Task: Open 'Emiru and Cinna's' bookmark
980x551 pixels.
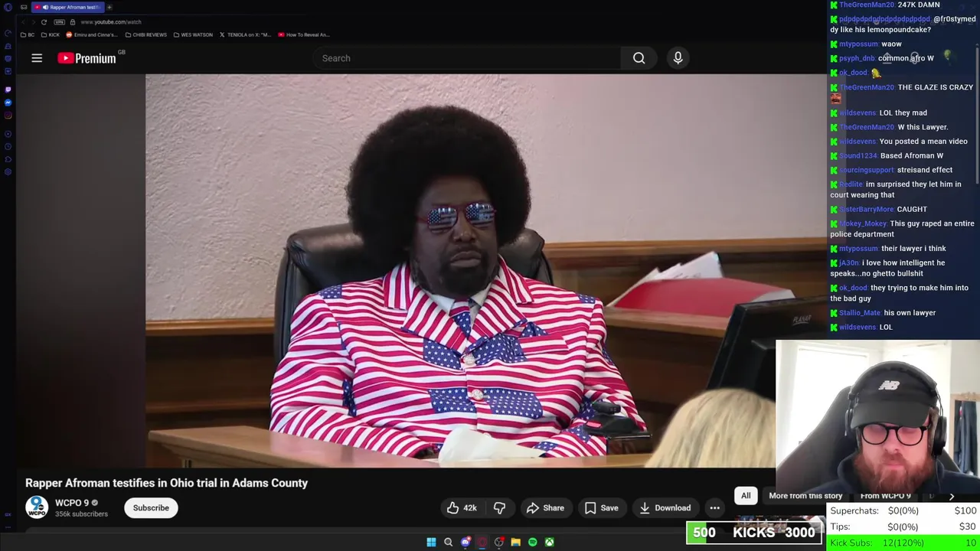Action: [92, 34]
